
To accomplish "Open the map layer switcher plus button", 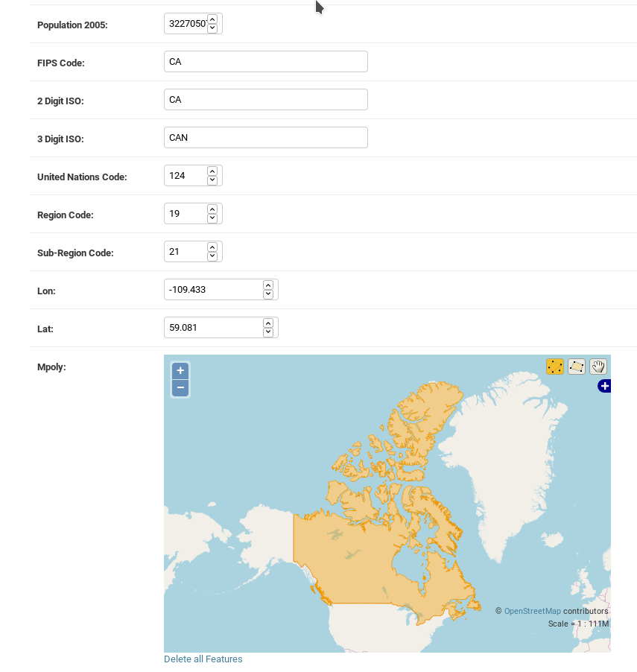I will point(604,386).
